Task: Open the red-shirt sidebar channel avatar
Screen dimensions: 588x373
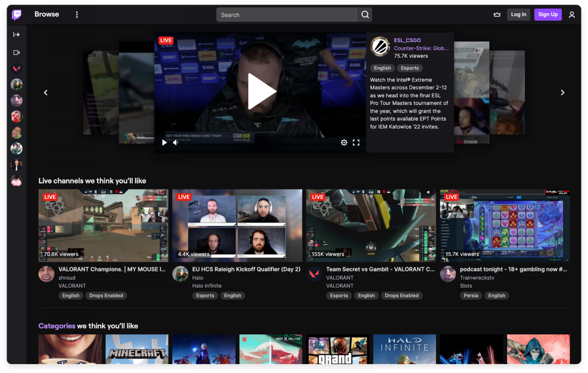Action: pyautogui.click(x=17, y=117)
